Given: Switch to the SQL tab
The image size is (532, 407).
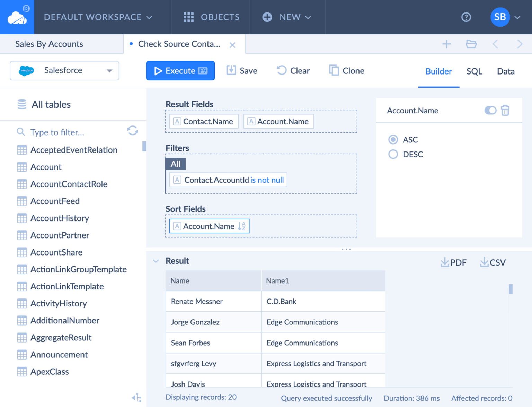Looking at the screenshot, I should point(474,71).
